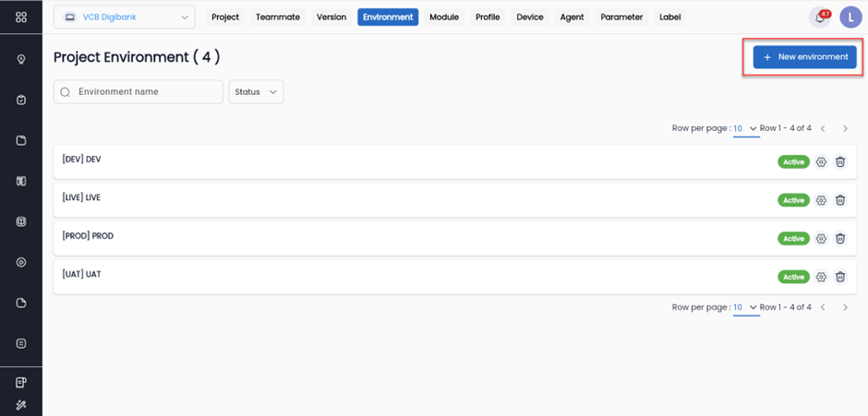Image resolution: width=868 pixels, height=416 pixels.
Task: Click the top grid icon in sidebar
Action: pyautogui.click(x=21, y=18)
